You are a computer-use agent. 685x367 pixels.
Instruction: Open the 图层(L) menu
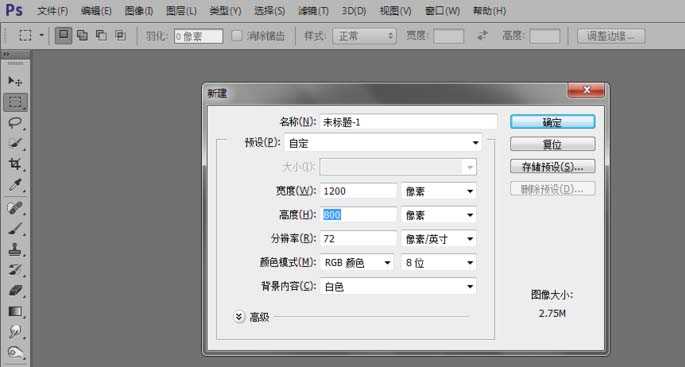(x=181, y=10)
